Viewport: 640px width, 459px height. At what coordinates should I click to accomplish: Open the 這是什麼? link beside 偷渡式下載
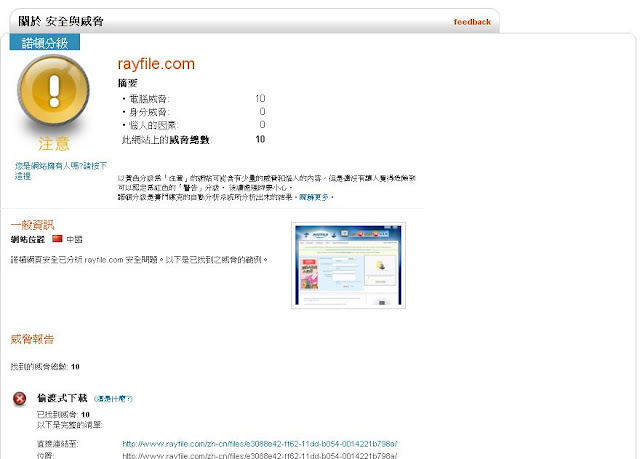[x=113, y=399]
